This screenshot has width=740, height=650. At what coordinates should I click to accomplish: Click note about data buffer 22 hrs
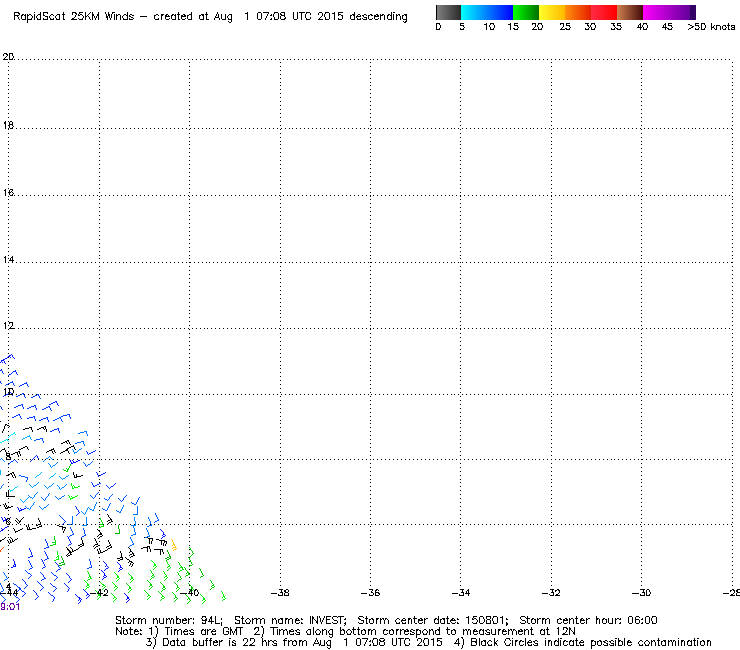(x=294, y=642)
